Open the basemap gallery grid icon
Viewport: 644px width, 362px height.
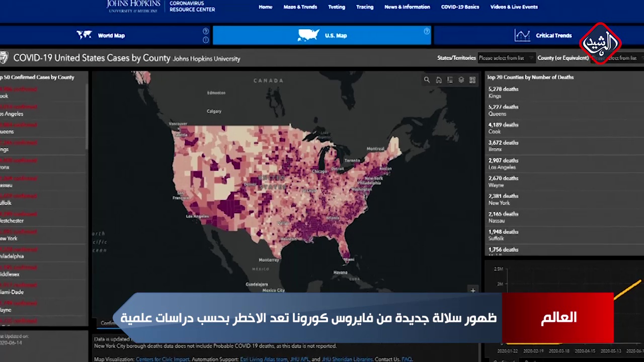[x=472, y=80]
